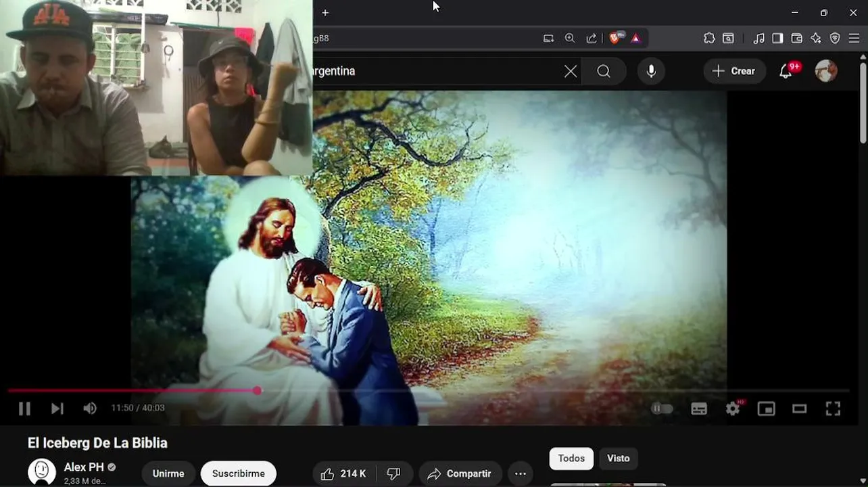The image size is (868, 487).
Task: Open YouTube notifications bell
Action: click(x=786, y=71)
